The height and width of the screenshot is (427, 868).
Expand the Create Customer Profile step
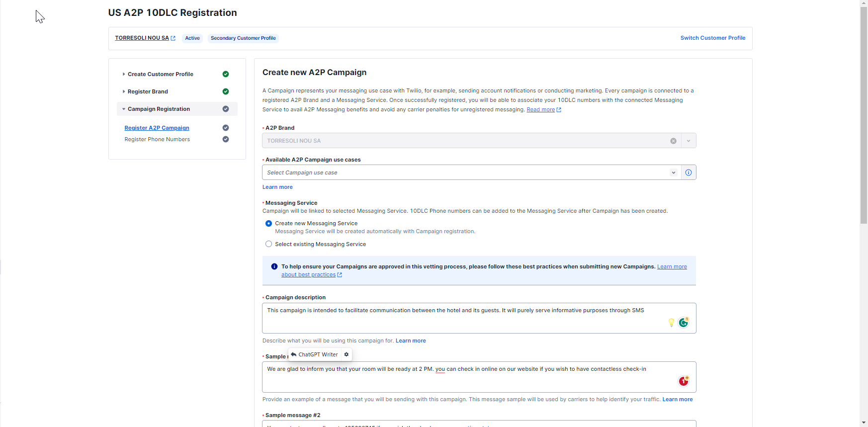point(160,74)
